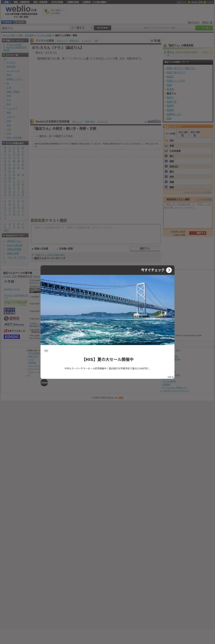This screenshot has height=644, width=215.
Task: Open the 英会話コラム service link
Action: [14, 241]
